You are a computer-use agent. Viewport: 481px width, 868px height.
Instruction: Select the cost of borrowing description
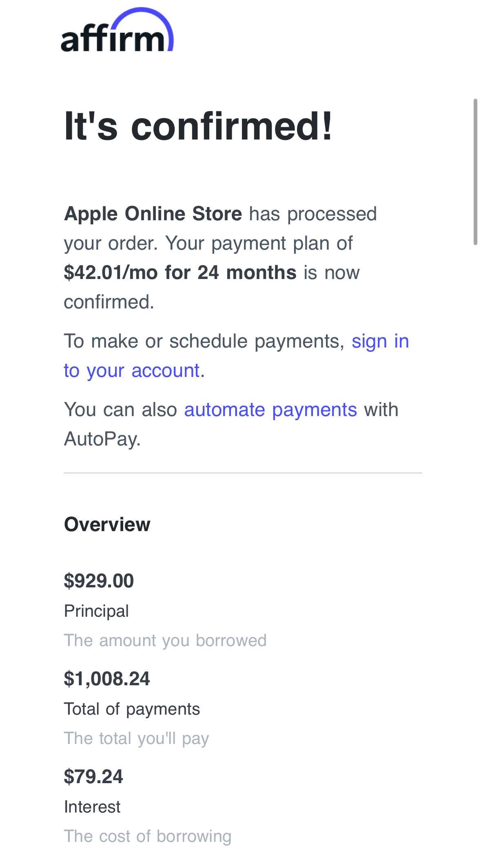pos(147,836)
